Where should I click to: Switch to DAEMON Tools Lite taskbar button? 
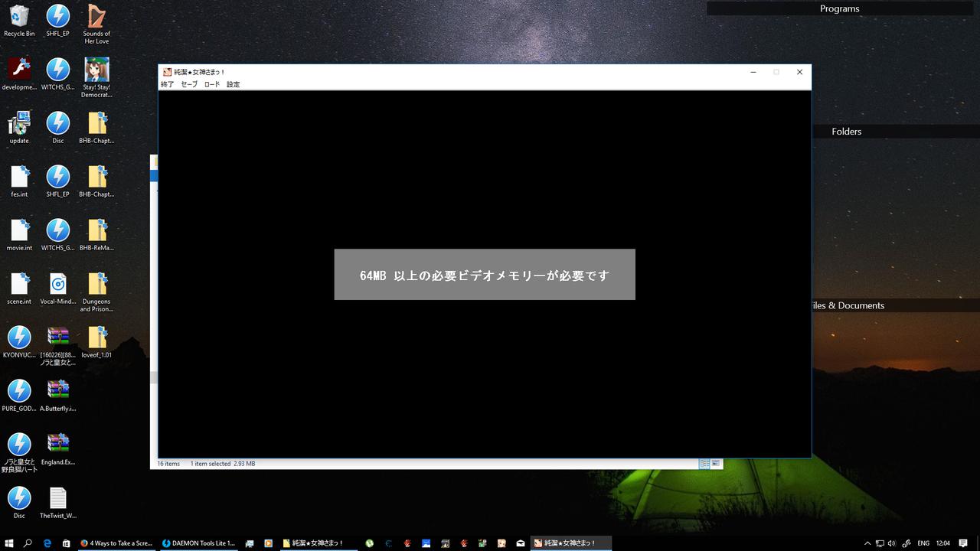(x=198, y=543)
